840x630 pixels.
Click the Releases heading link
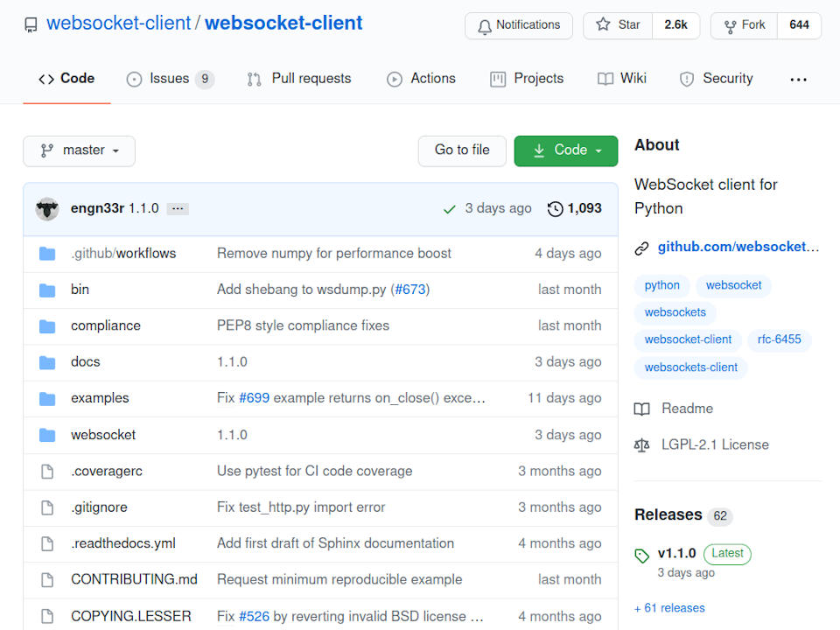click(x=668, y=515)
